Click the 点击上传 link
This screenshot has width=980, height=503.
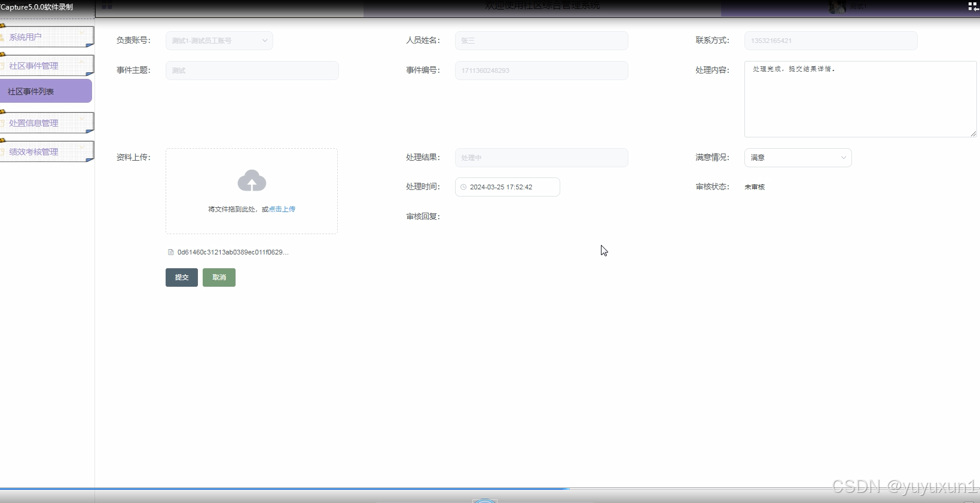point(282,209)
